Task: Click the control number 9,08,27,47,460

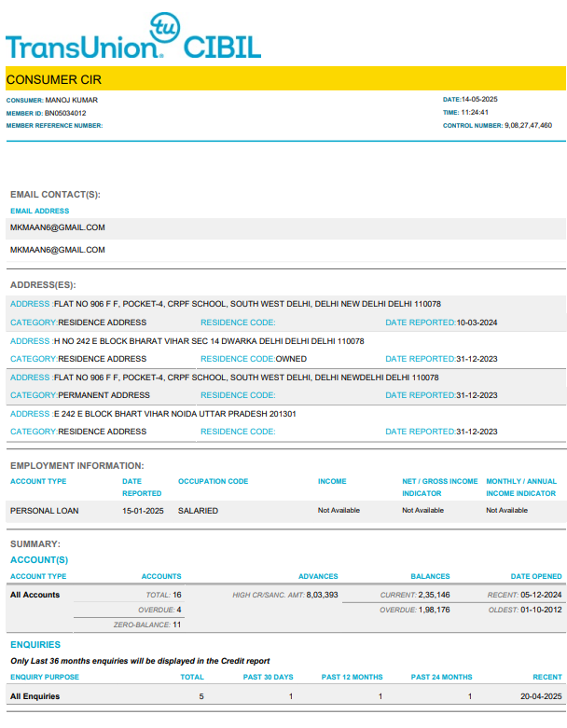Action: pos(529,125)
